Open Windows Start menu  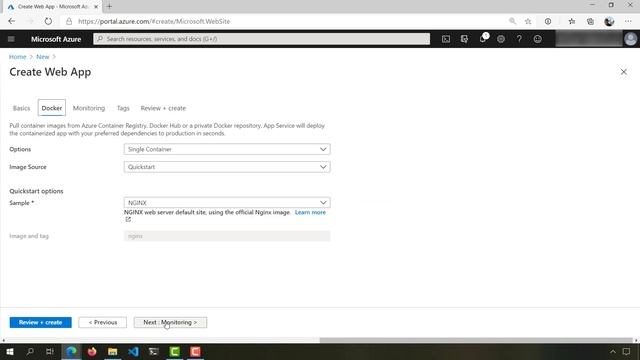click(10, 351)
